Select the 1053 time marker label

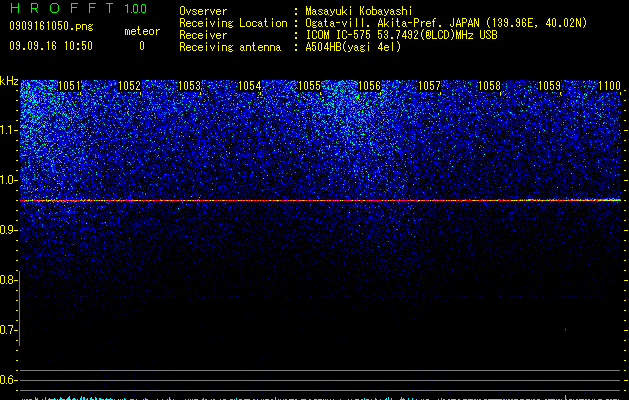(x=189, y=86)
